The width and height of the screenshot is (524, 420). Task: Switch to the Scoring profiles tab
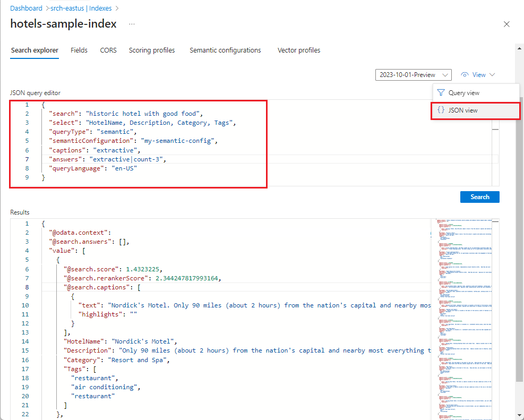click(x=152, y=50)
